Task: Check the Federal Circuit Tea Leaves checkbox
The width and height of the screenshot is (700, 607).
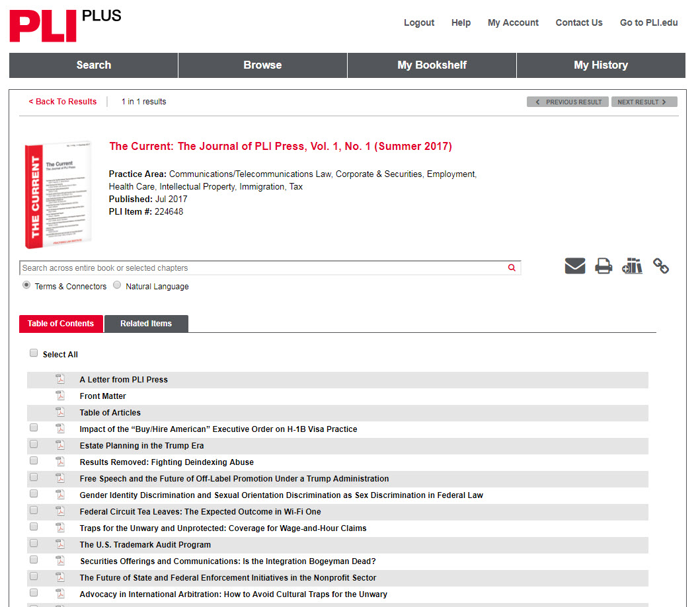Action: [34, 510]
